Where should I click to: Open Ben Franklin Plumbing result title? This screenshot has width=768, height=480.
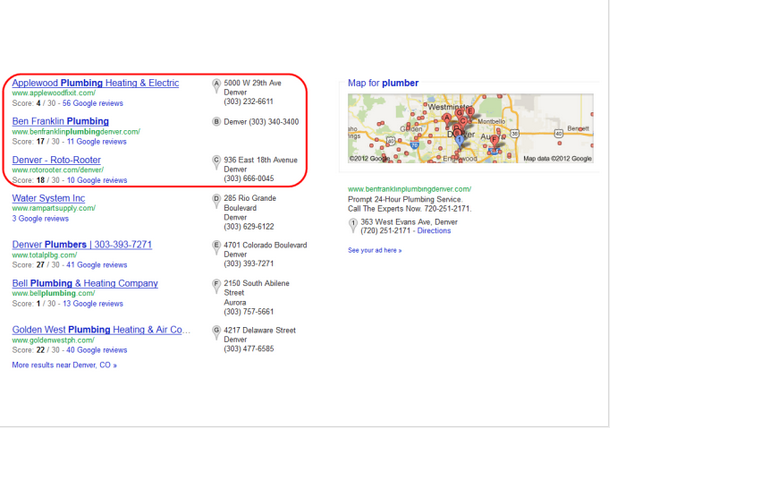tap(60, 121)
